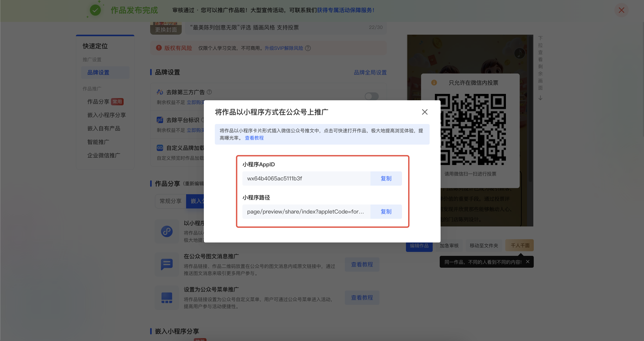Click the 去除平台标识 feature icon
644x341 pixels.
[x=160, y=120]
